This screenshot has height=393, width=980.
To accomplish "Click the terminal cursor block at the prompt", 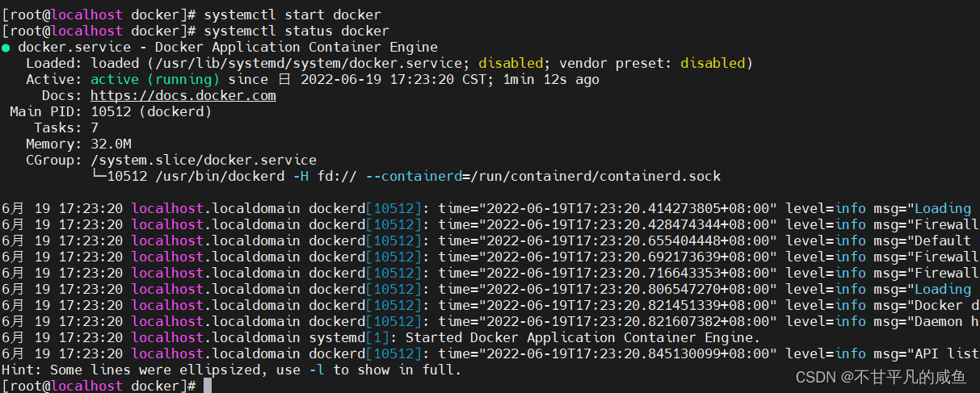I will click(208, 386).
